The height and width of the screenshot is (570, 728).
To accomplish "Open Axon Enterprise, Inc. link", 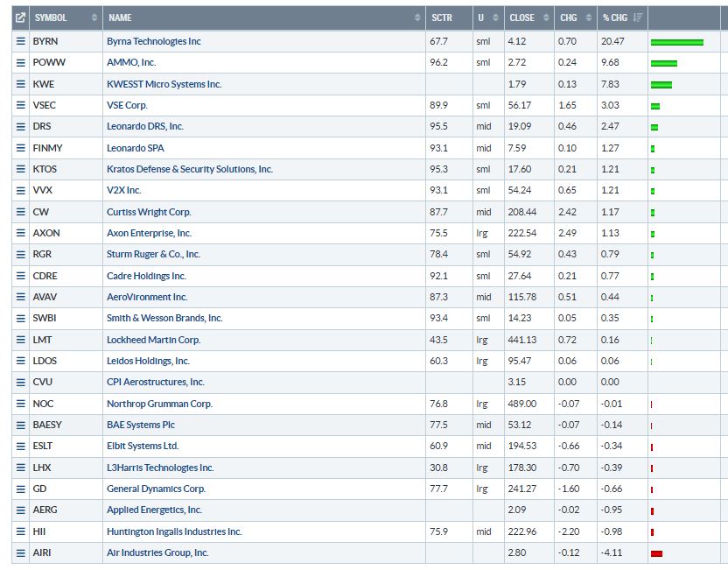I will coord(150,233).
